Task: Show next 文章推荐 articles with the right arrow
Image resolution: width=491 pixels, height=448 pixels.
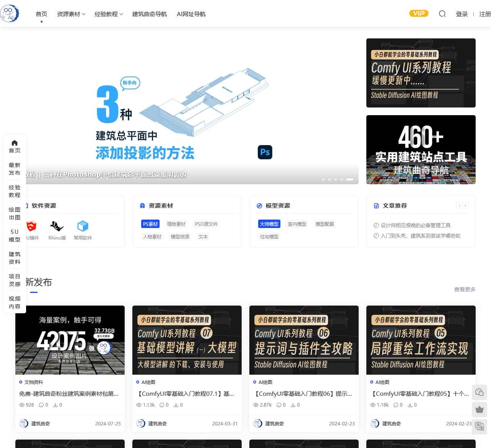Action: tap(465, 206)
